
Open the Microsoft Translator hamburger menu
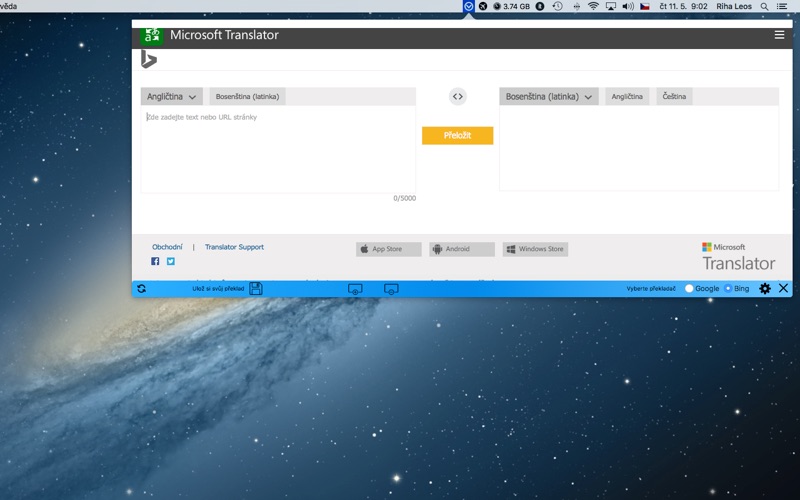click(x=779, y=35)
